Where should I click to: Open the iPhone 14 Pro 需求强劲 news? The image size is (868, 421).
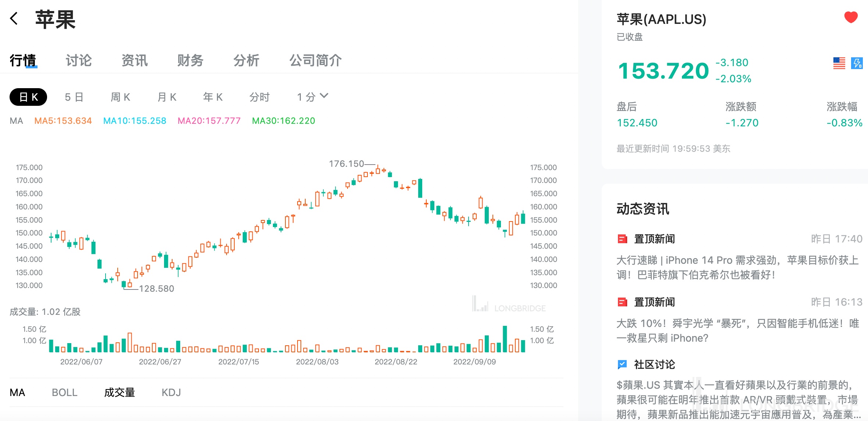738,267
